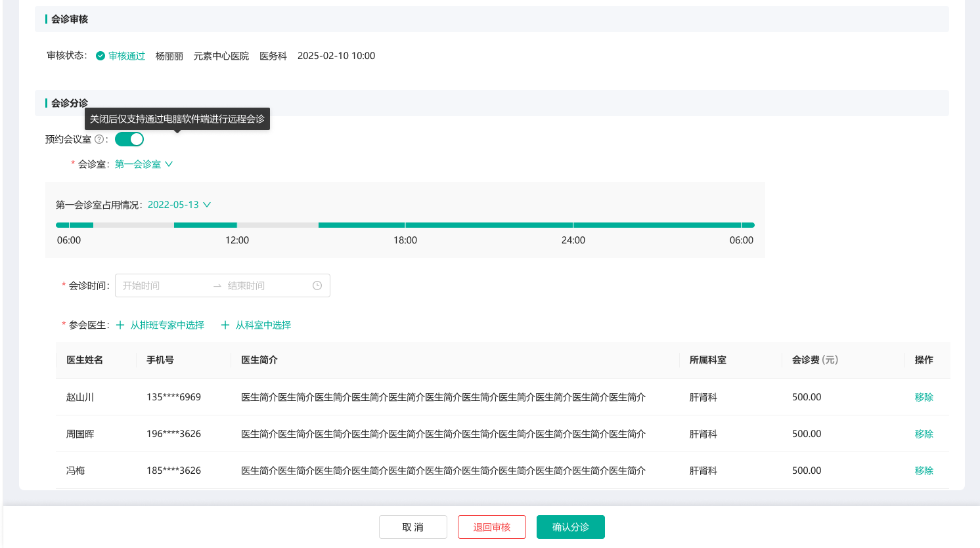This screenshot has width=980, height=548.
Task: Click the 会诊费 (元) column header
Action: click(814, 360)
